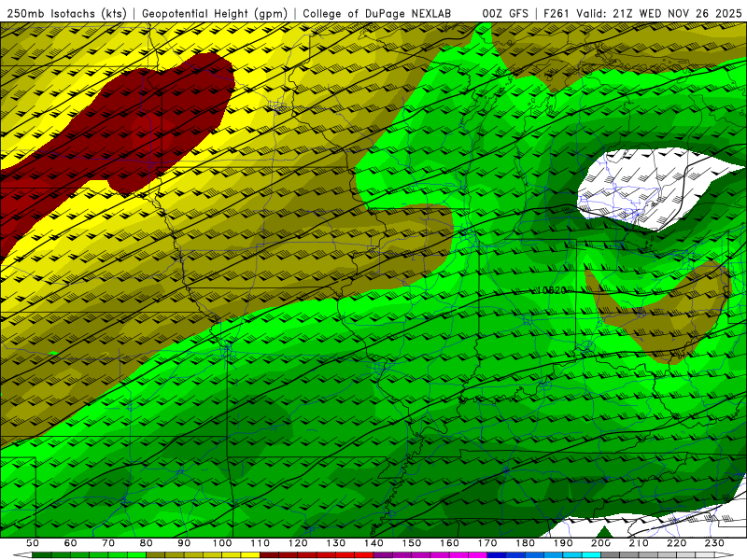This screenshot has width=747, height=560.
Task: Click legend value 60
Action: coord(70,543)
